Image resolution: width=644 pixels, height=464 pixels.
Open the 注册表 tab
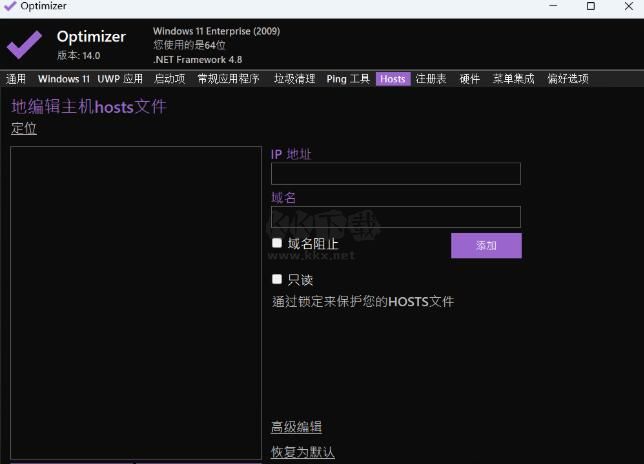pos(431,79)
